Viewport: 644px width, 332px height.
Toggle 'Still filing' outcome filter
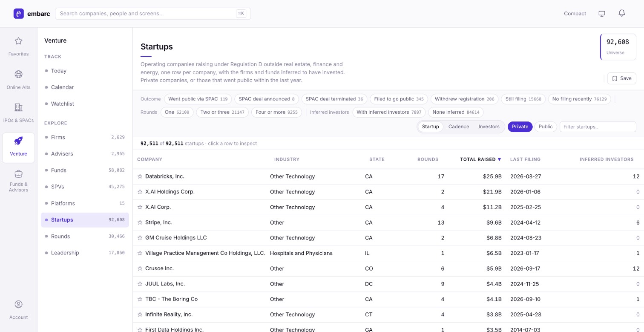tap(523, 99)
